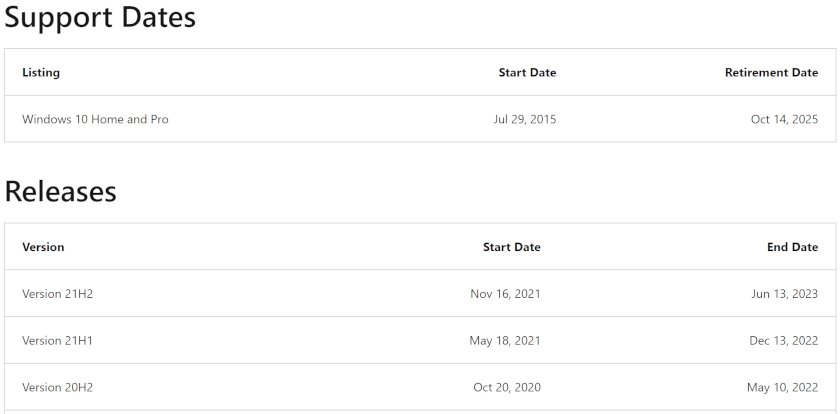
Task: Click the Dec 13, 2022 end date
Action: point(784,340)
